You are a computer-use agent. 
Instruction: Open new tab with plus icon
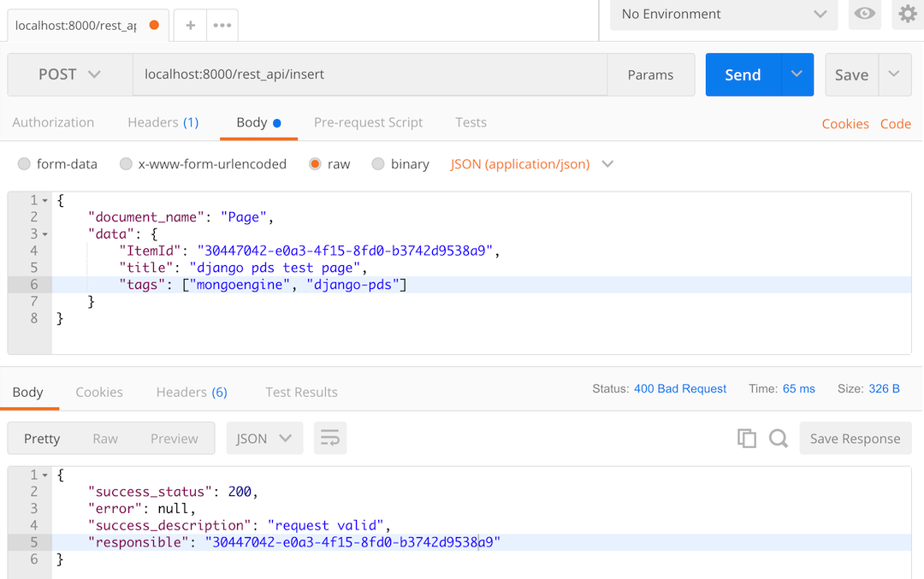point(190,26)
